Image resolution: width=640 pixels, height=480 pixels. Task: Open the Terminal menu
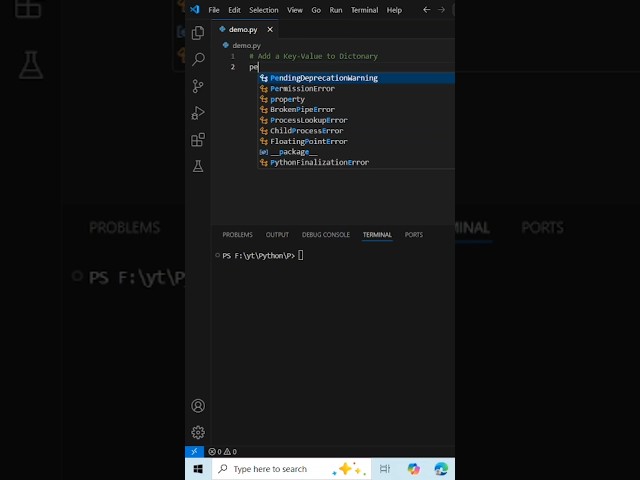pyautogui.click(x=364, y=10)
